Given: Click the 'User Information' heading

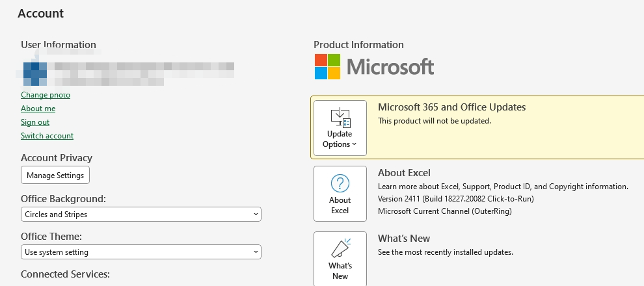Looking at the screenshot, I should pyautogui.click(x=59, y=45).
